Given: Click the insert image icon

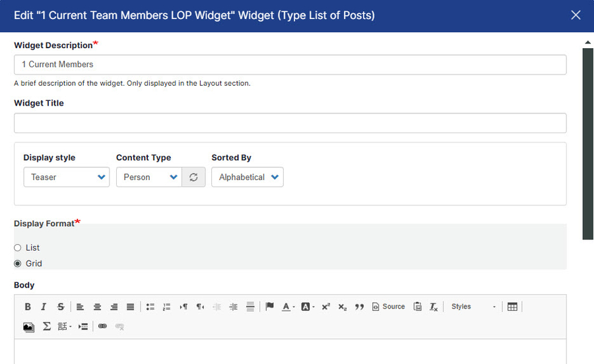Looking at the screenshot, I should click(x=28, y=326).
